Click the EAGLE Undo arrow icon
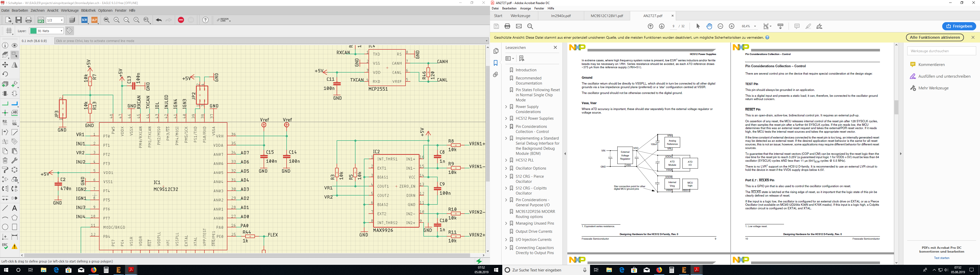Image resolution: width=980 pixels, height=275 pixels. [159, 20]
